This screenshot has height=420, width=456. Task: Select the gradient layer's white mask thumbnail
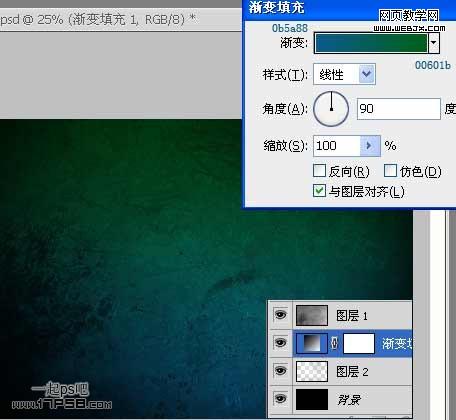click(x=359, y=343)
